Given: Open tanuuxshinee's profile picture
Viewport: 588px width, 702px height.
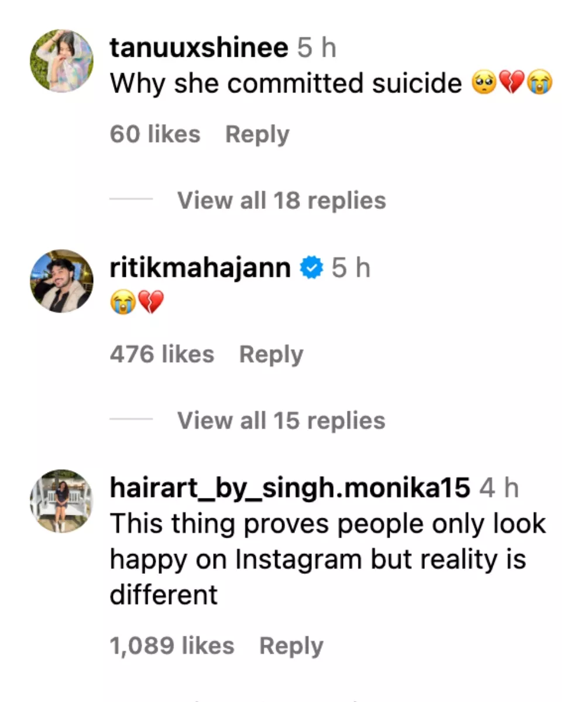Looking at the screenshot, I should coord(61,61).
